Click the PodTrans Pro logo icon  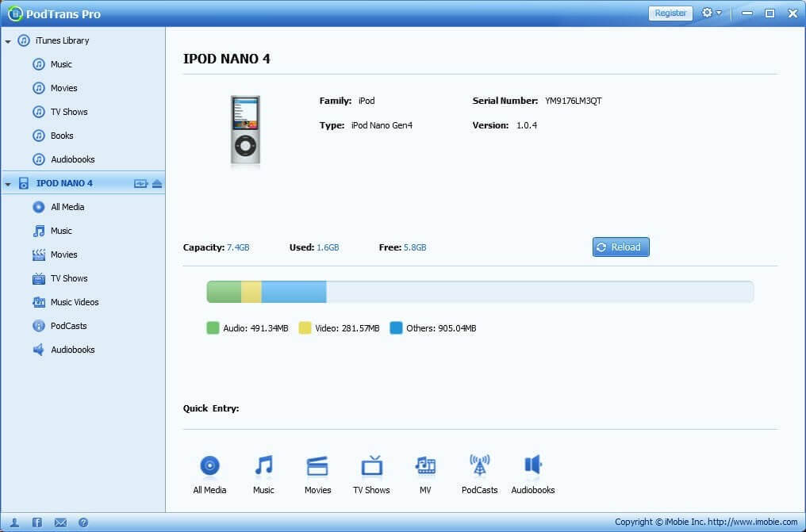pyautogui.click(x=15, y=13)
